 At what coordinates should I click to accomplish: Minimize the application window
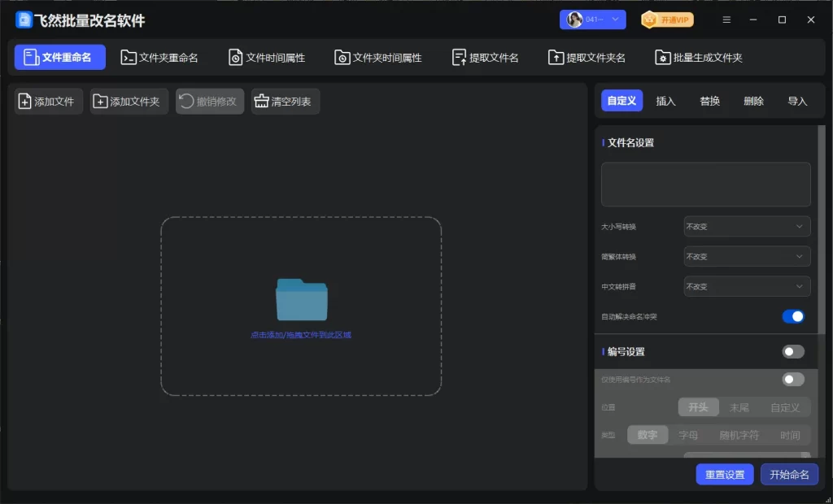click(x=753, y=20)
